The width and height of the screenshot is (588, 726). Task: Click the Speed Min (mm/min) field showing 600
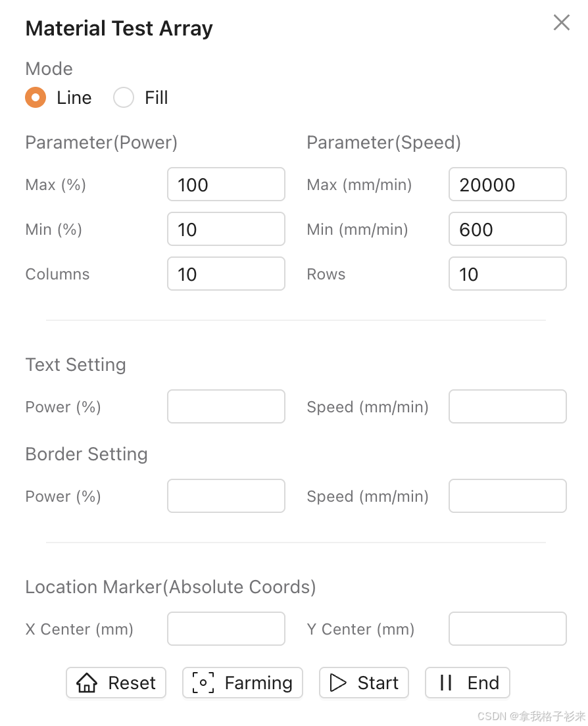[x=507, y=229]
